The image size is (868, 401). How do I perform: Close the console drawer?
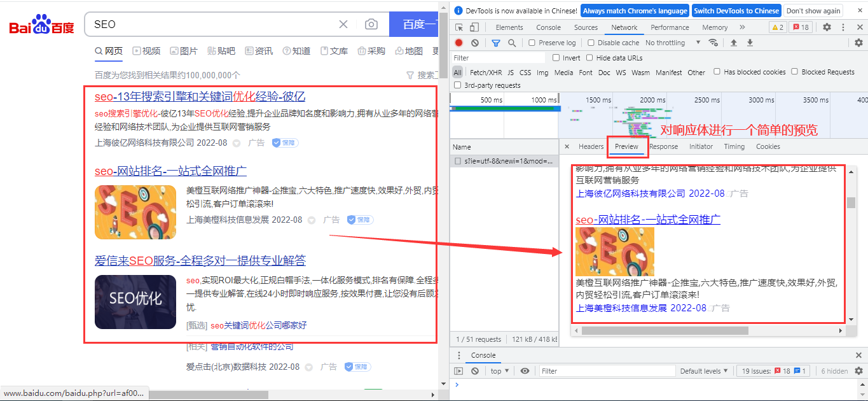[858, 355]
